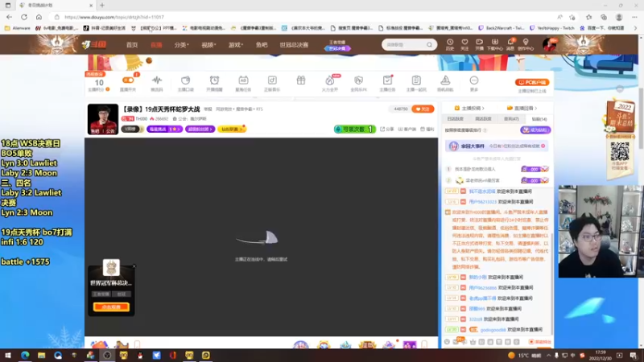Click the green 可领次数 button
The image size is (644, 362).
coord(354,130)
